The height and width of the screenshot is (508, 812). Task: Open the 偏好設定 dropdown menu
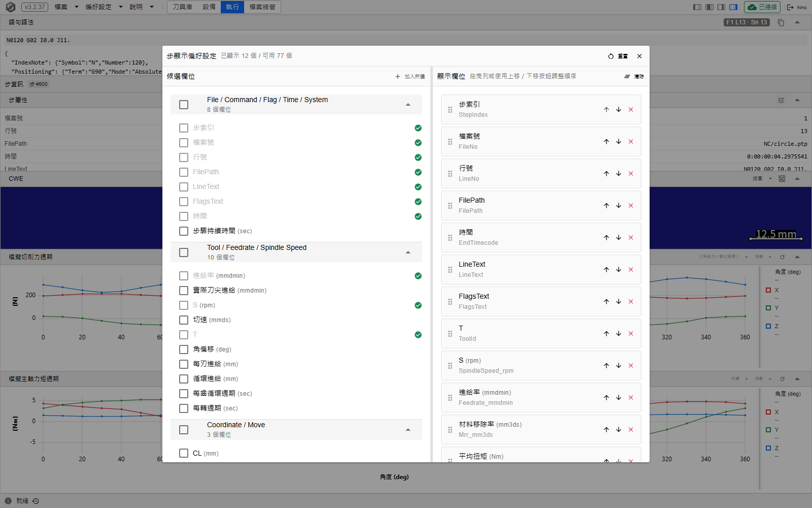(104, 7)
